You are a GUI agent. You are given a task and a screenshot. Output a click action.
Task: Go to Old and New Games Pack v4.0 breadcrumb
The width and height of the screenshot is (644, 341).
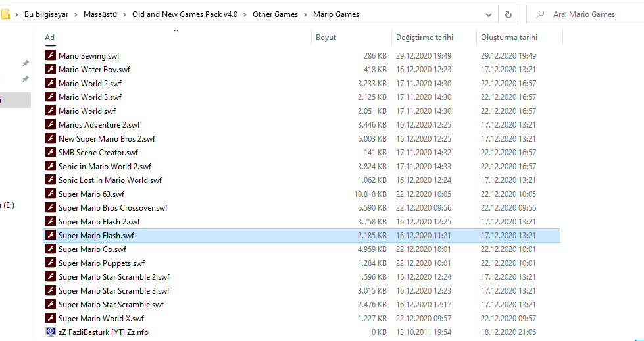[x=185, y=14]
